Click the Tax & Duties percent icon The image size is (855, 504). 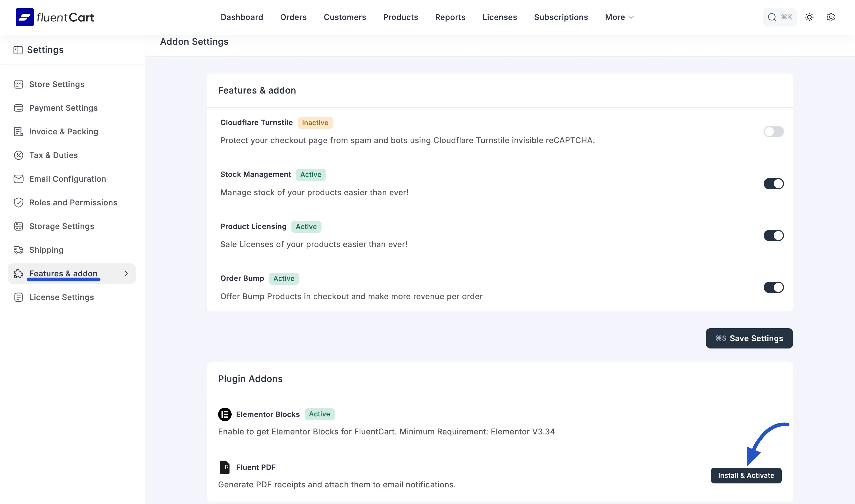(18, 155)
